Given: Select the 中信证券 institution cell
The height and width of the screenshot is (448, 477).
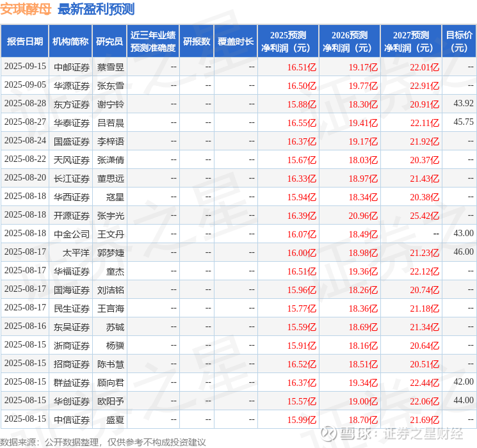Looking at the screenshot, I should pyautogui.click(x=72, y=420).
